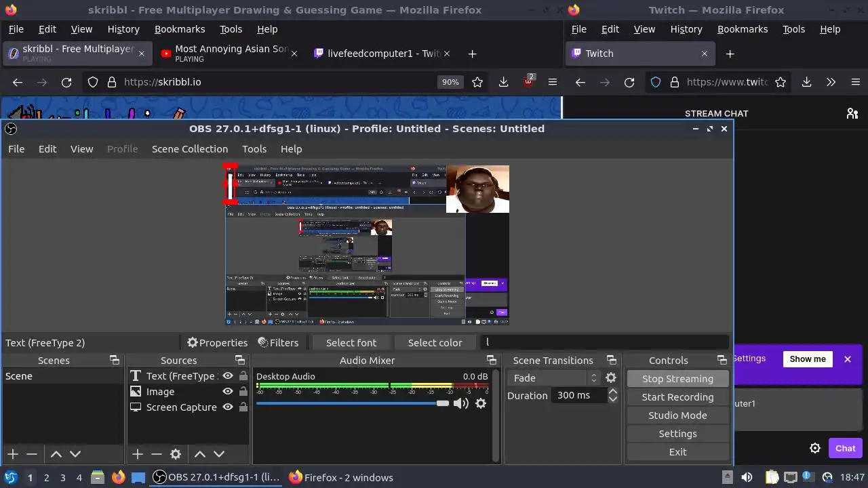Undock the Scene Transitions panel
The height and width of the screenshot is (488, 868).
pos(612,360)
